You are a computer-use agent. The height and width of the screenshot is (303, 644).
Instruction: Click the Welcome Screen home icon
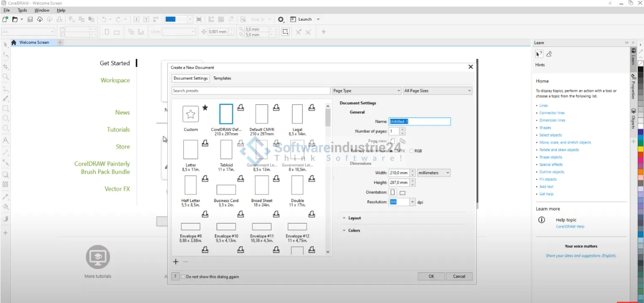point(14,43)
